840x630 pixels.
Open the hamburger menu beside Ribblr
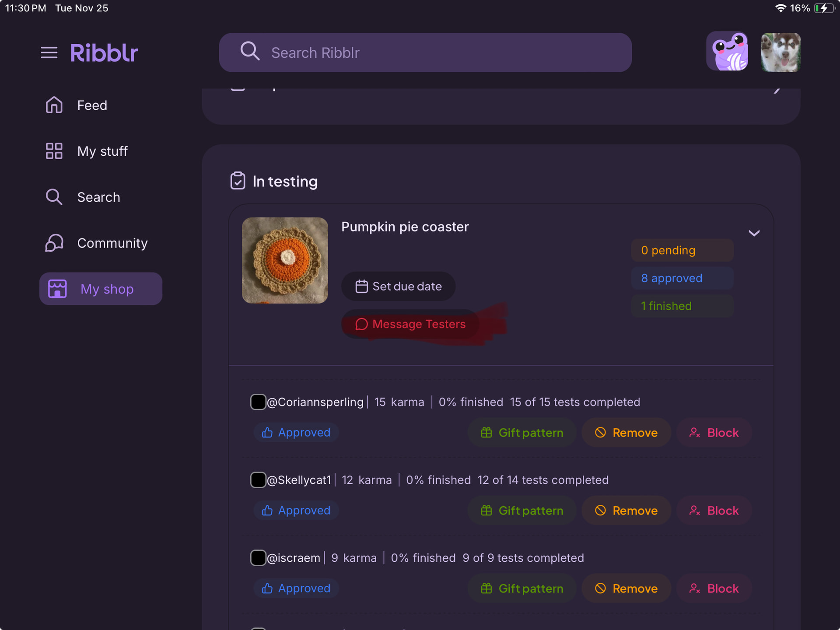click(49, 52)
